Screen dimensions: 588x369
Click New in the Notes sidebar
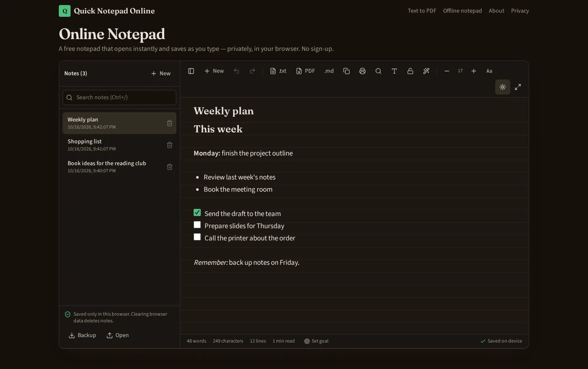[161, 74]
